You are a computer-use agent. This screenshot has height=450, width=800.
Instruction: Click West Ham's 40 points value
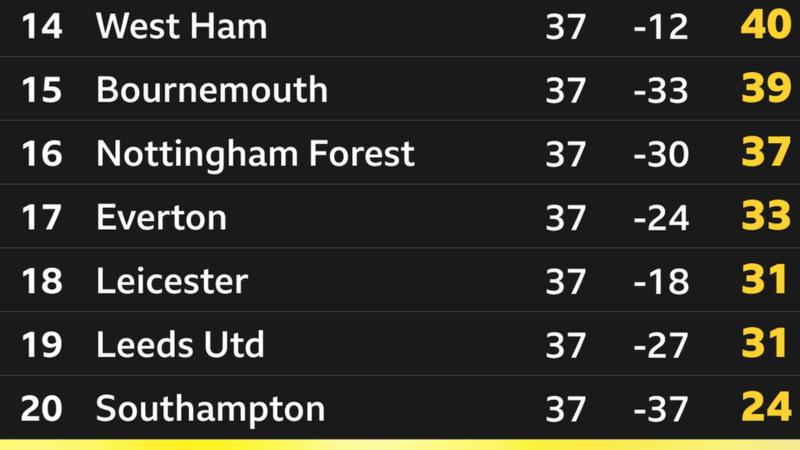coord(766,24)
